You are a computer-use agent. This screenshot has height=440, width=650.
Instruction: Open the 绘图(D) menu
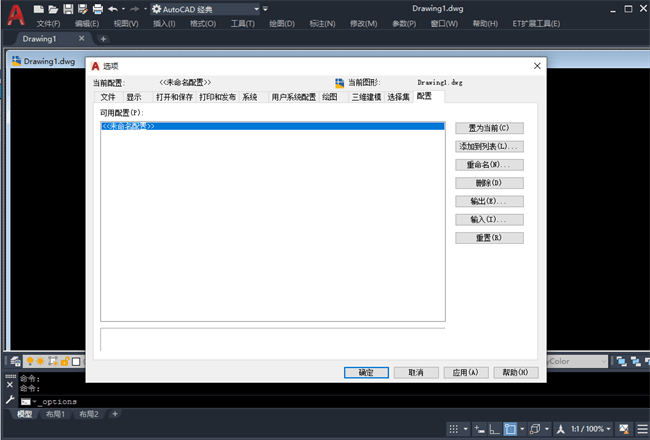coord(282,24)
